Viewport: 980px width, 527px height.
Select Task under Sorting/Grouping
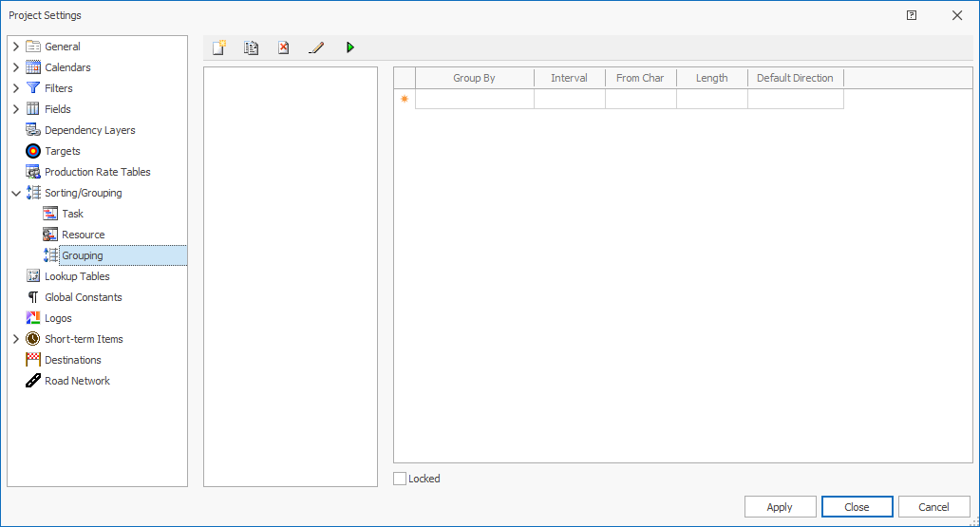(72, 214)
